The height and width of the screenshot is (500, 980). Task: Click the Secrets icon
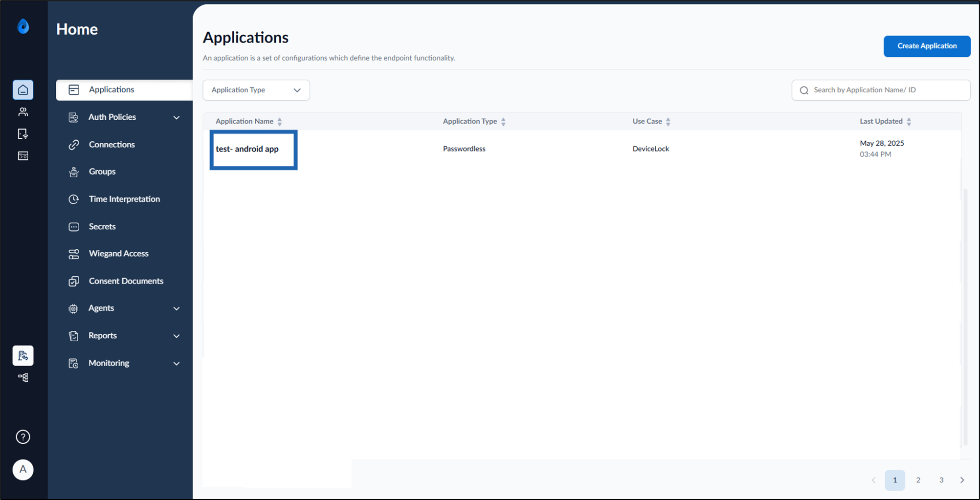click(74, 227)
